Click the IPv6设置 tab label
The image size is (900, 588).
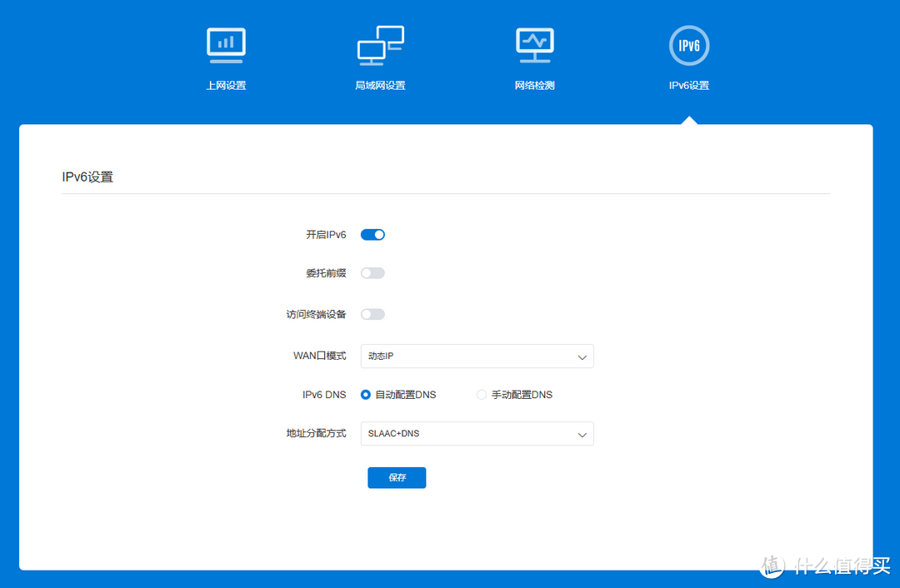tap(689, 86)
